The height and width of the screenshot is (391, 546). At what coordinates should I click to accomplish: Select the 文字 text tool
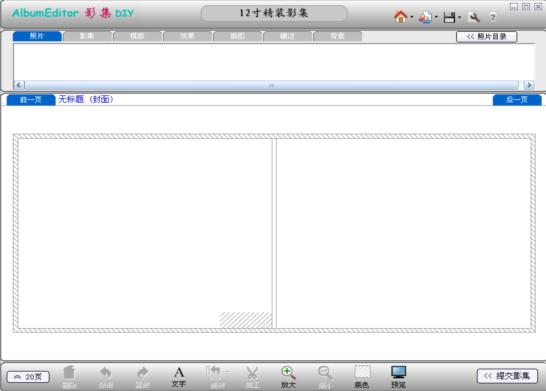179,377
